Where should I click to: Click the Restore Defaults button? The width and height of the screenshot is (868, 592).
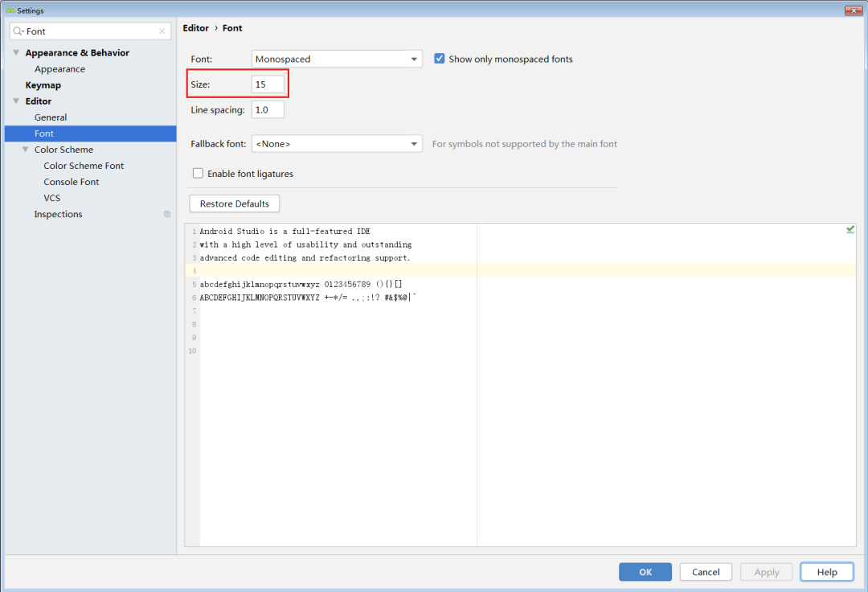[x=235, y=203]
